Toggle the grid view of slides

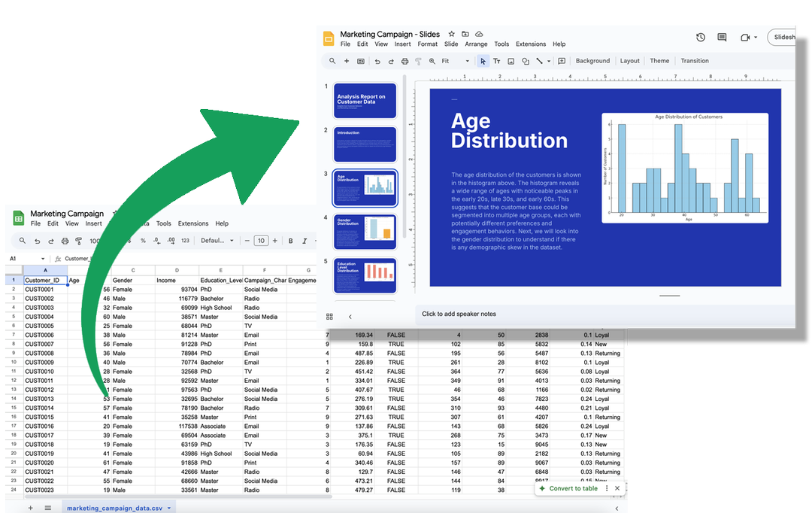[329, 316]
